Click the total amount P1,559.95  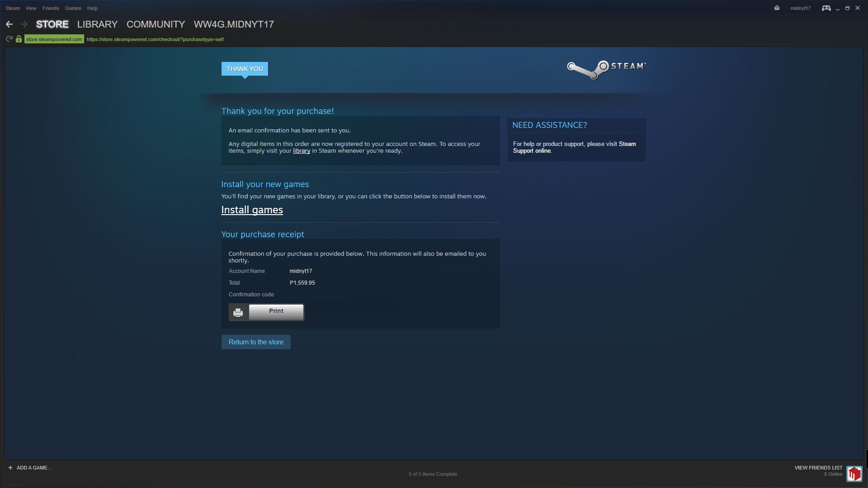click(302, 283)
